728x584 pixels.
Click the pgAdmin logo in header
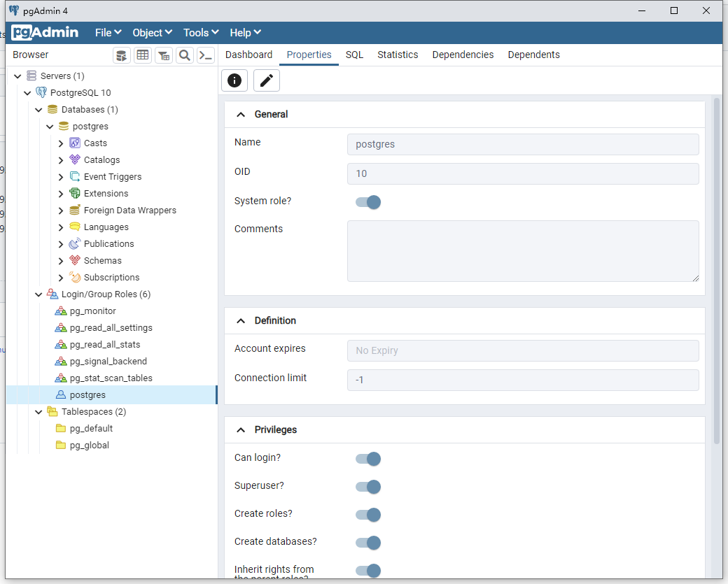[x=45, y=32]
